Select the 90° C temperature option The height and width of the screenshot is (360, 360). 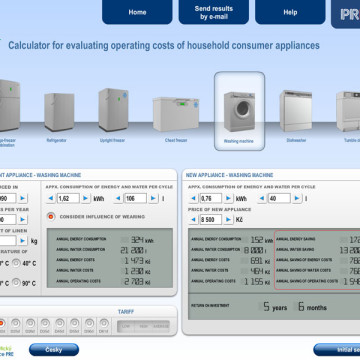[16, 283]
